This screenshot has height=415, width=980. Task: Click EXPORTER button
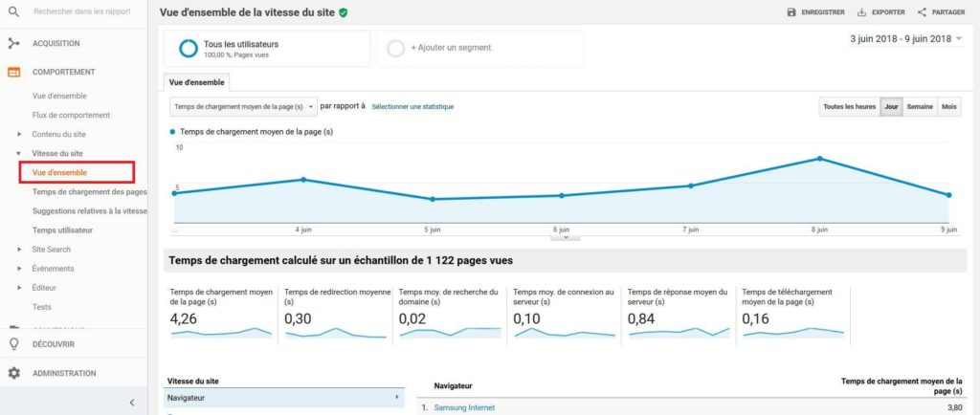(x=880, y=12)
